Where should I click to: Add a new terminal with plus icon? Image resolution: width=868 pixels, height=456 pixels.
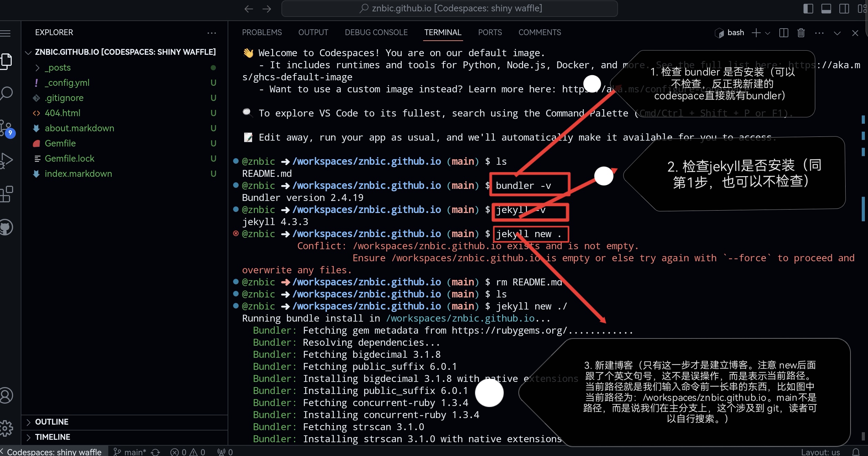click(x=756, y=33)
